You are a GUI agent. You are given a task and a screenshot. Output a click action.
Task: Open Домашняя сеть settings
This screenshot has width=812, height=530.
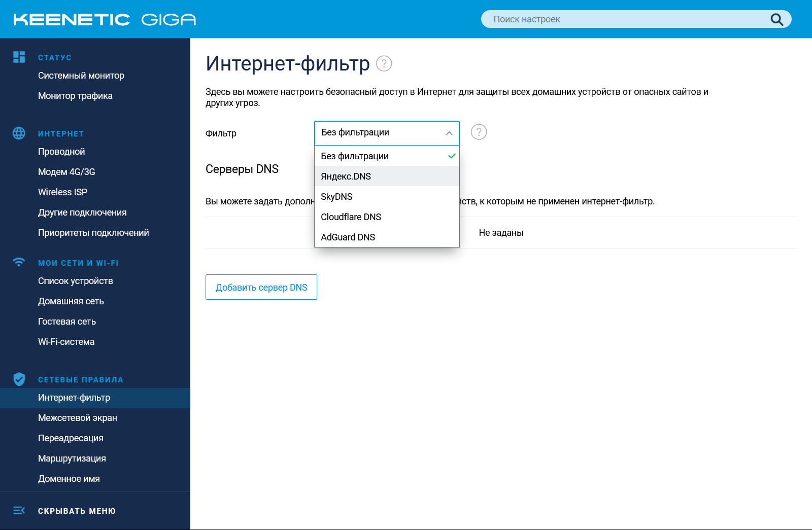[71, 301]
